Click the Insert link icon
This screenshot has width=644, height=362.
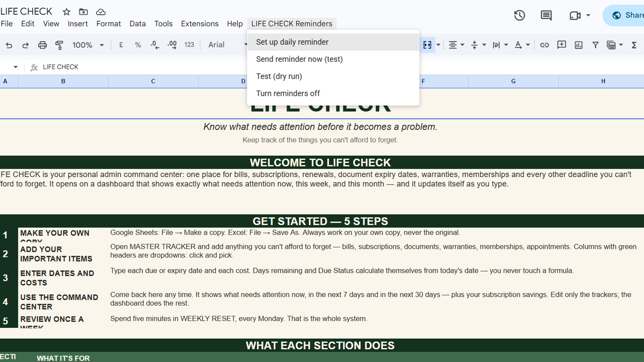(544, 45)
